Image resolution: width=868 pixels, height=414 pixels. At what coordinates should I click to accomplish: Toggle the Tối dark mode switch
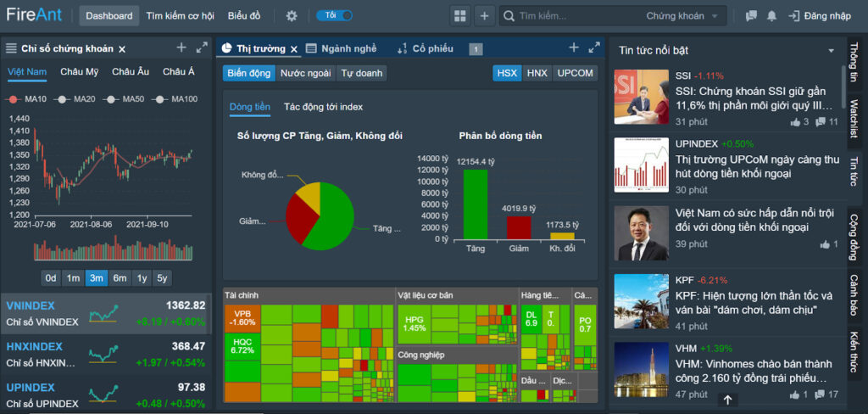coord(334,15)
